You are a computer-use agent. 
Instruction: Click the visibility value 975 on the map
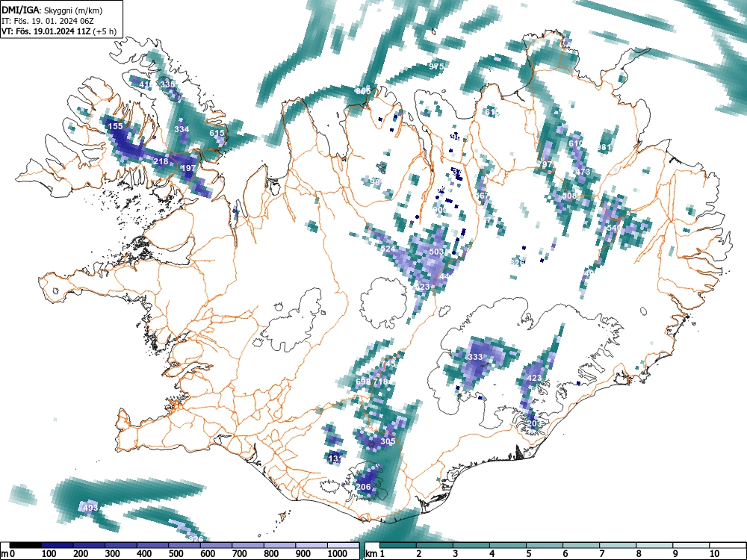click(x=436, y=66)
